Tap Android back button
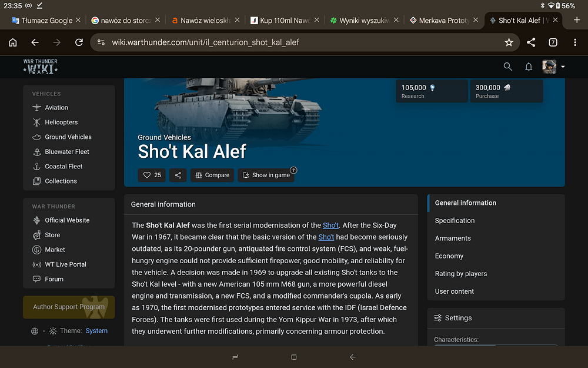 tap(352, 357)
